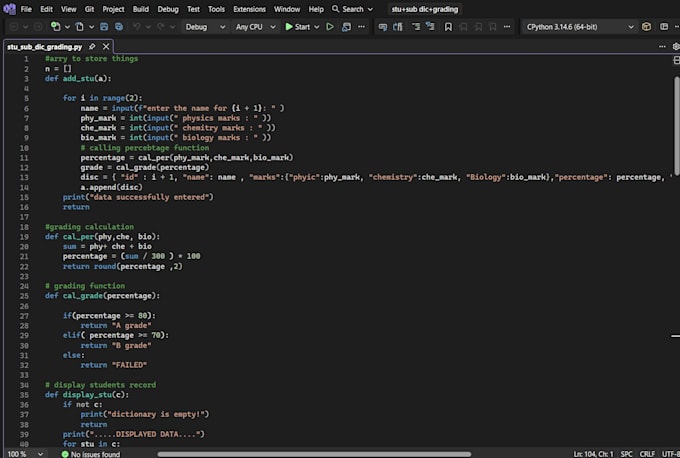Screen dimensions: 680x458
Task: Open the Help menu
Action: pyautogui.click(x=316, y=9)
